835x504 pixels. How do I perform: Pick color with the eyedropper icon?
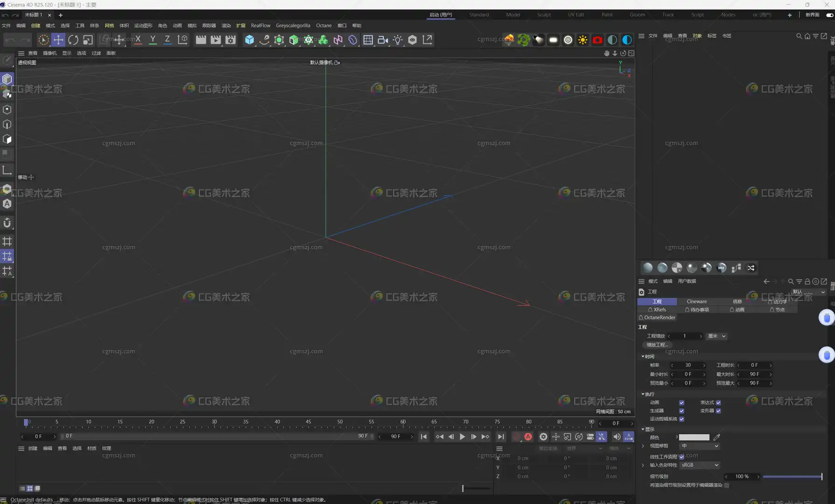717,438
